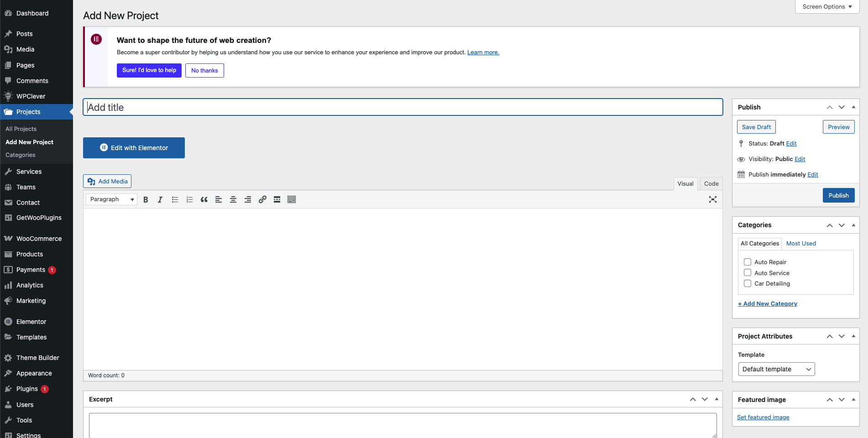
Task: Click the Set featured image link
Action: click(x=763, y=417)
